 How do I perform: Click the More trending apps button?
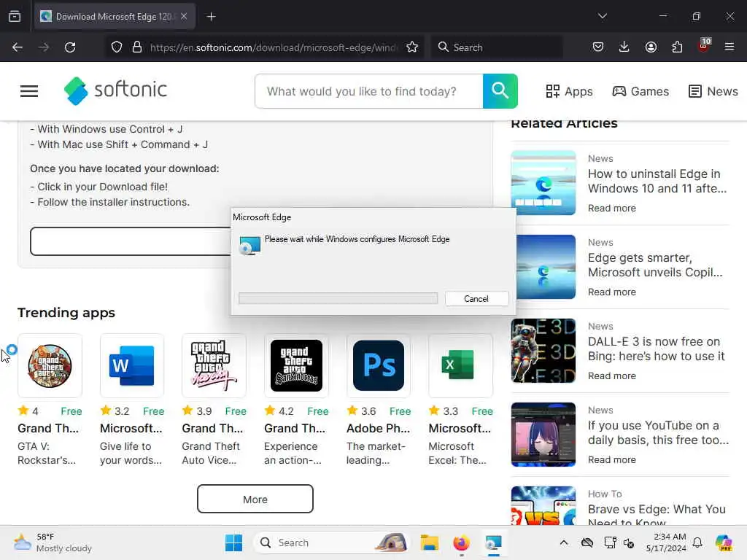click(255, 499)
